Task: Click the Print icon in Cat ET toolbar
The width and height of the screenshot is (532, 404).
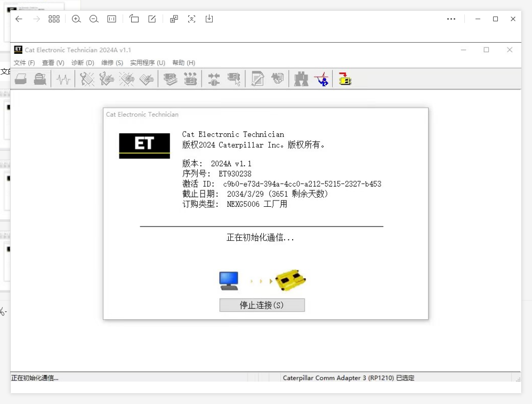Action: pos(21,79)
